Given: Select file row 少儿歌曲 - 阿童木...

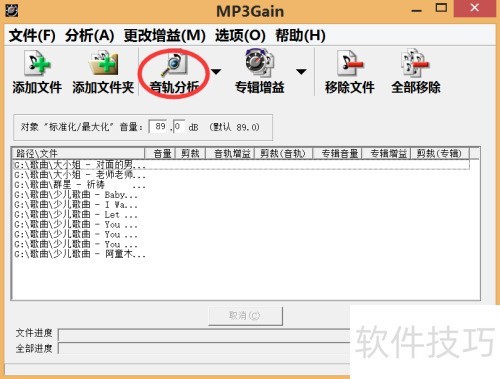Looking at the screenshot, I should (241, 254).
